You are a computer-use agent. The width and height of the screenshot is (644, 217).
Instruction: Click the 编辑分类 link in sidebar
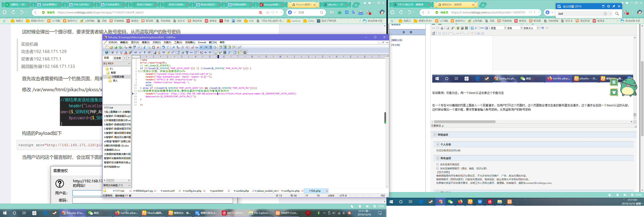pyautogui.click(x=397, y=40)
